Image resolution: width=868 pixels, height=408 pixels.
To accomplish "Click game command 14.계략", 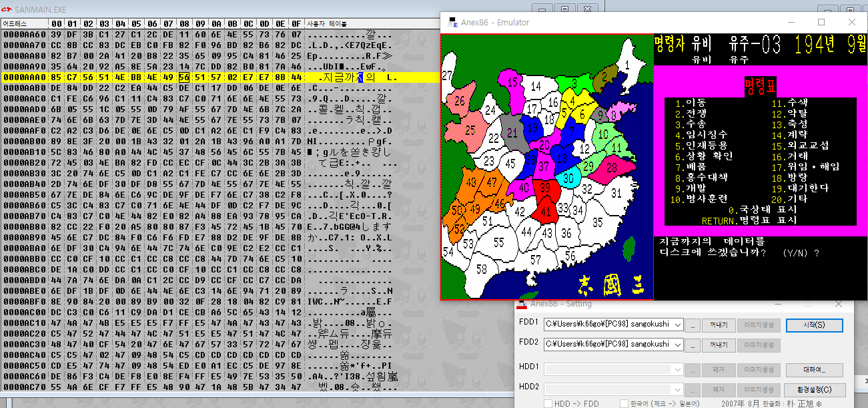I will [x=789, y=135].
